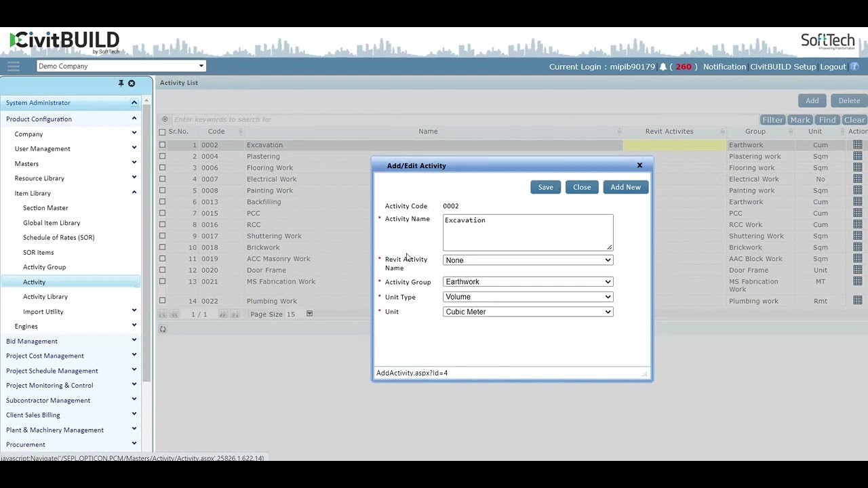Viewport: 868px width, 488px height.
Task: Click the search options icon beside the keyword field
Action: [165, 119]
